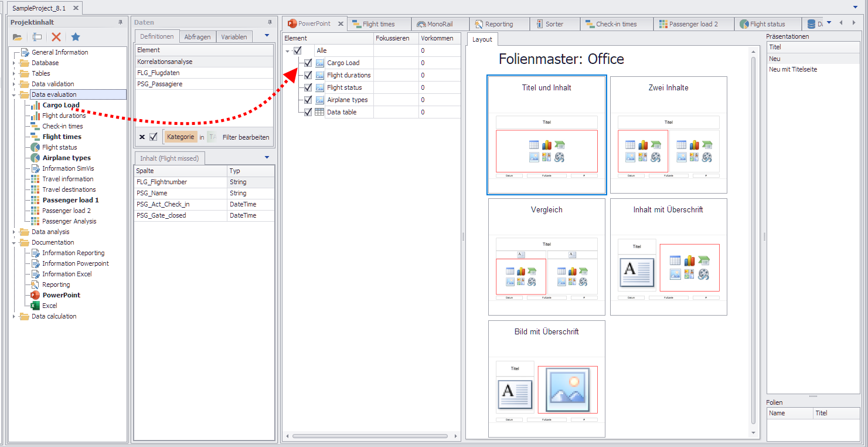Screen dimensions: 868x447
Task: Expand the Data validation folder
Action: pyautogui.click(x=14, y=84)
